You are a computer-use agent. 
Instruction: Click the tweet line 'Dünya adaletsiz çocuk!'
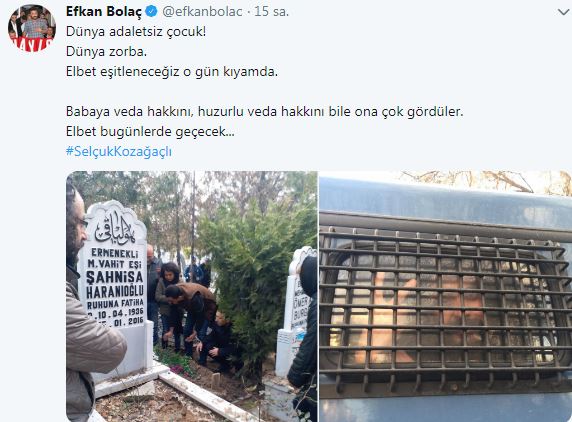pyautogui.click(x=136, y=31)
